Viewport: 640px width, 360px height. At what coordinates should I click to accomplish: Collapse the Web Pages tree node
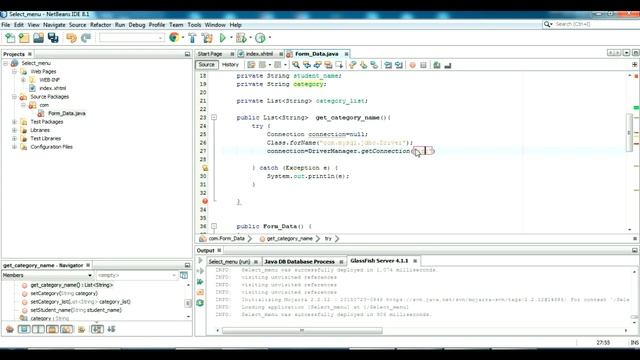(14, 71)
